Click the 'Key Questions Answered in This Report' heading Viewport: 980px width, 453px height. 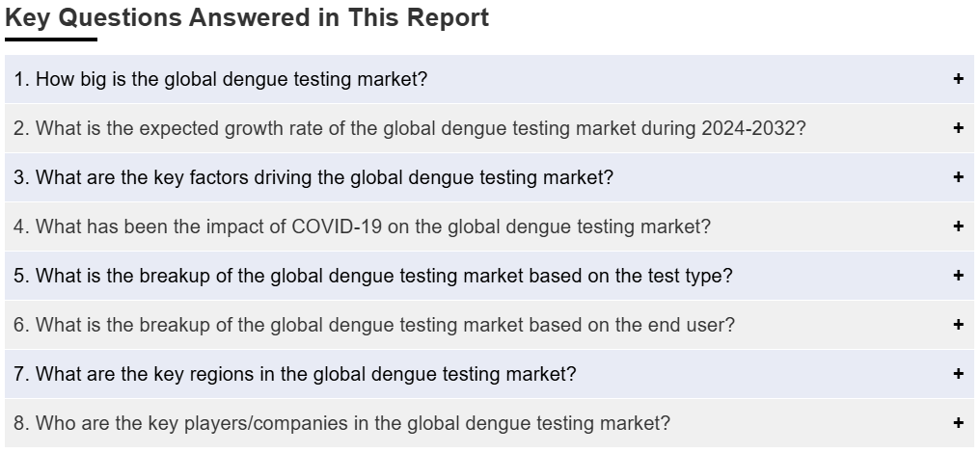pos(247,17)
